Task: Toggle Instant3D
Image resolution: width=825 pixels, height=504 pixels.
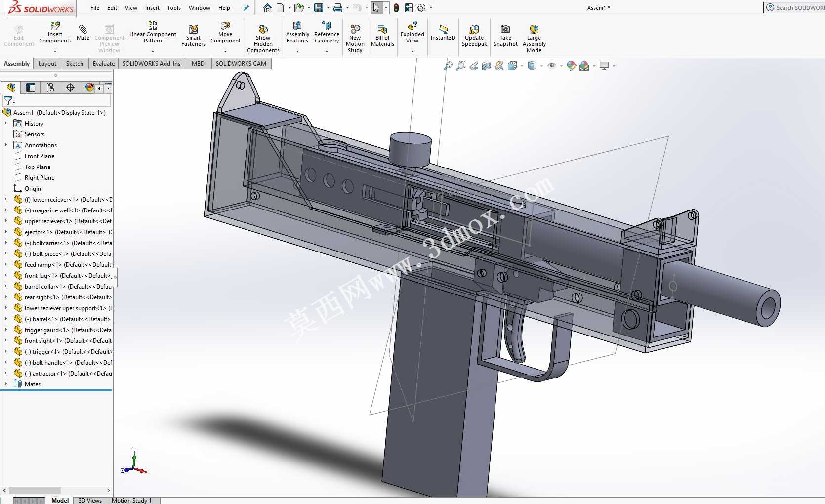Action: point(443,32)
